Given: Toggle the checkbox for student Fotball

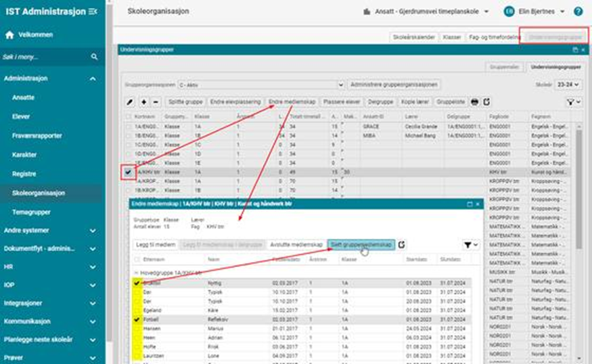Looking at the screenshot, I should click(x=137, y=319).
